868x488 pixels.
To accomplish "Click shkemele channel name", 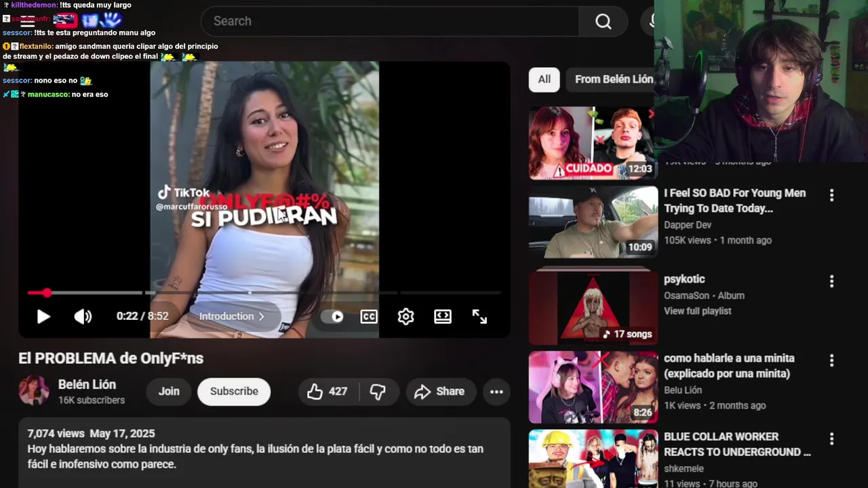I will tap(684, 469).
